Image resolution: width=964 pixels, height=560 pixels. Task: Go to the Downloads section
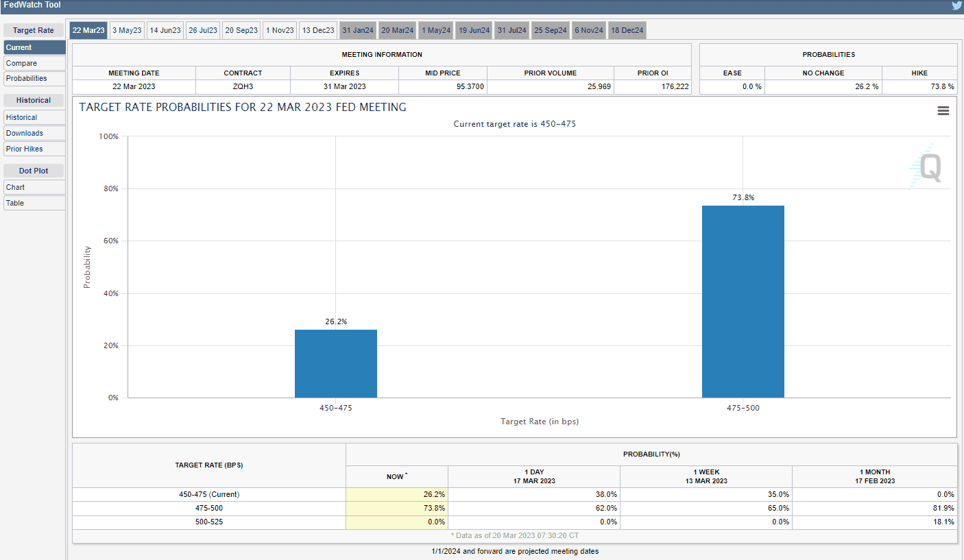coord(34,134)
